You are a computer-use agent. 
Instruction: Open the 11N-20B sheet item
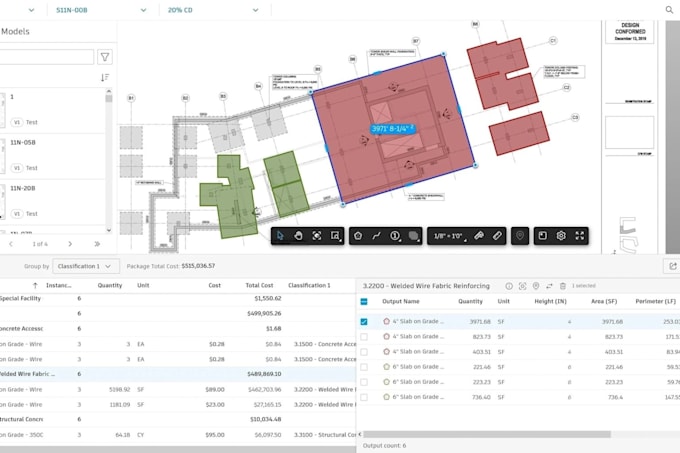coord(52,202)
